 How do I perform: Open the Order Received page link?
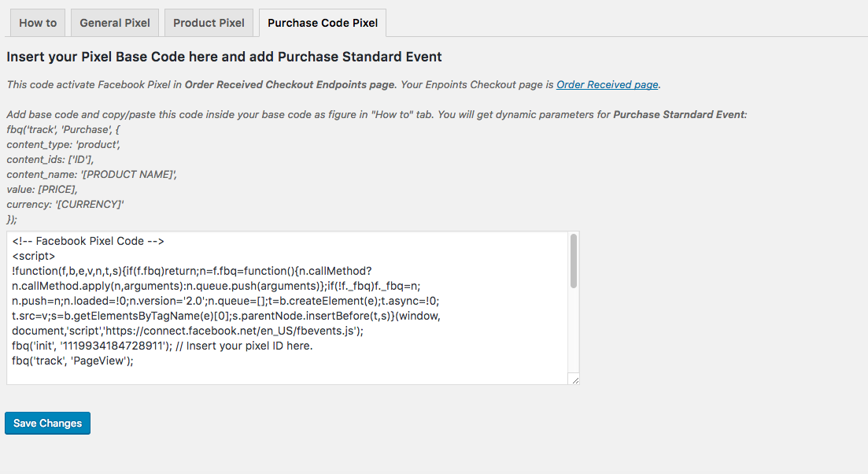coord(608,85)
